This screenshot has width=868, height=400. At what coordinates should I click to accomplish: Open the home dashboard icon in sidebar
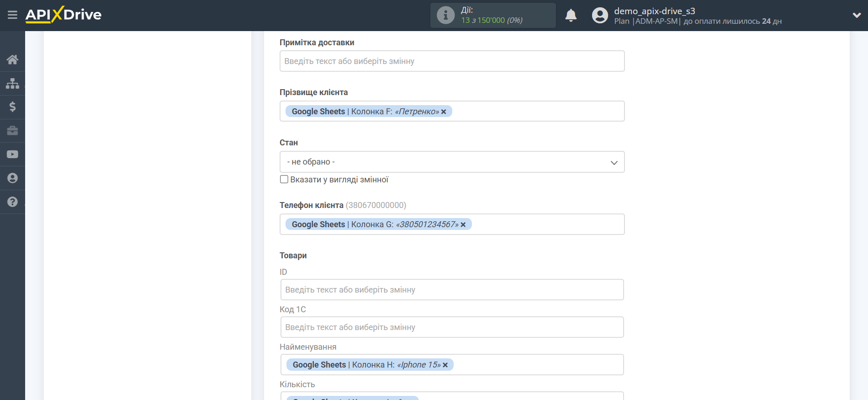click(12, 59)
